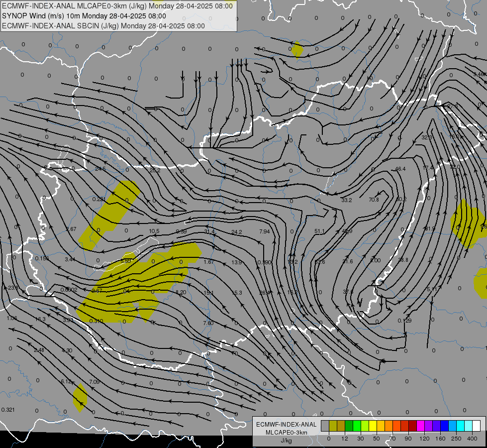Click the map value 7.60

click(208, 323)
